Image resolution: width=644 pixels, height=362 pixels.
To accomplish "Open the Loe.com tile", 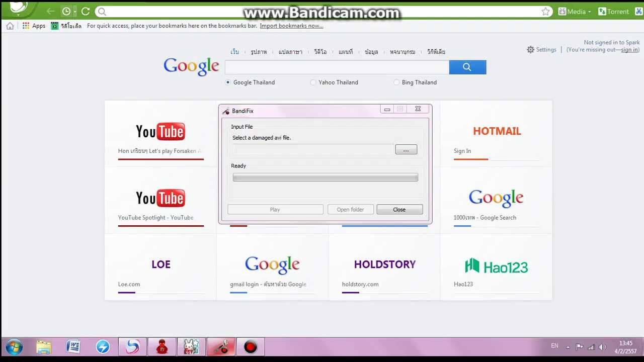I will point(160,267).
